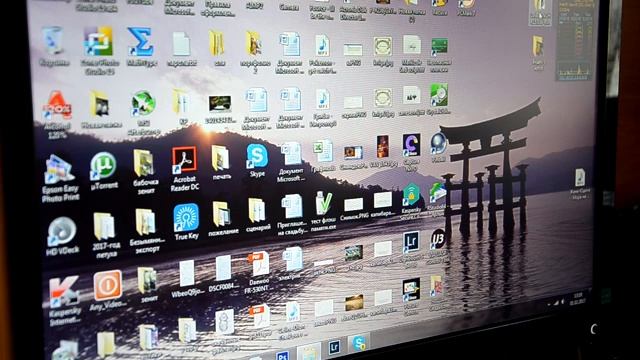The image size is (640, 360).
Task: Open Photoshop from the taskbar
Action: [282, 356]
